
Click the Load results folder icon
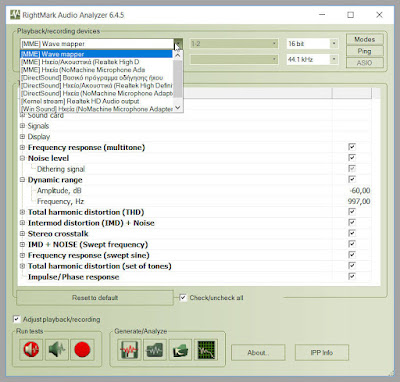181,350
